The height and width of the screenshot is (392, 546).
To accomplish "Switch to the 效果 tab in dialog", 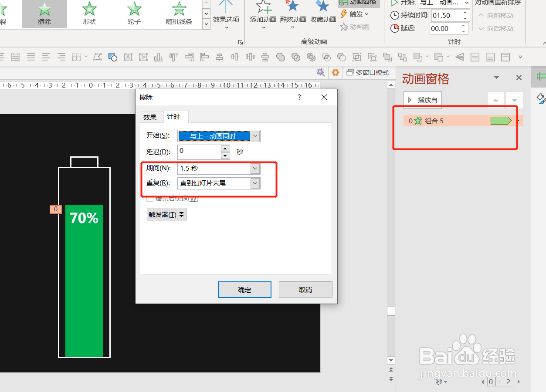I will [151, 117].
